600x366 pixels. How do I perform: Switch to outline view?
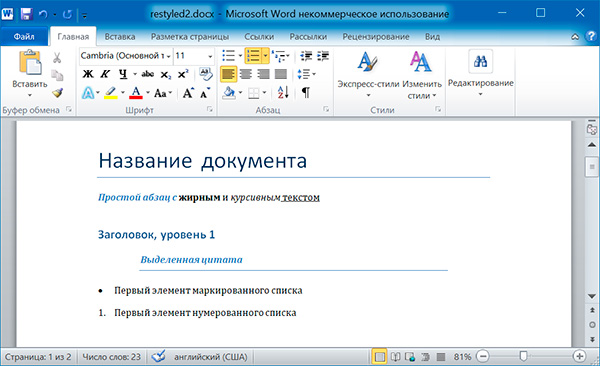[x=425, y=357]
